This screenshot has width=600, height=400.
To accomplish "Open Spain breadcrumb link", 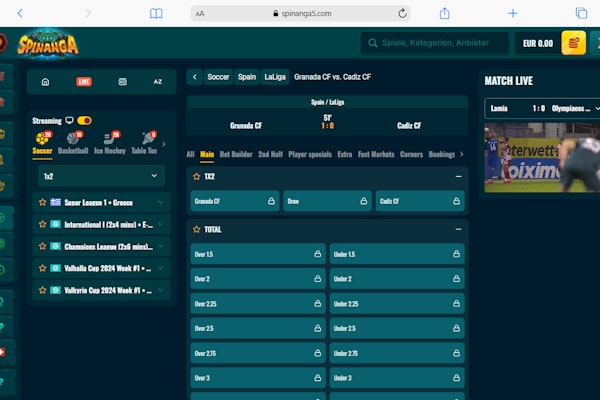I will coord(247,77).
